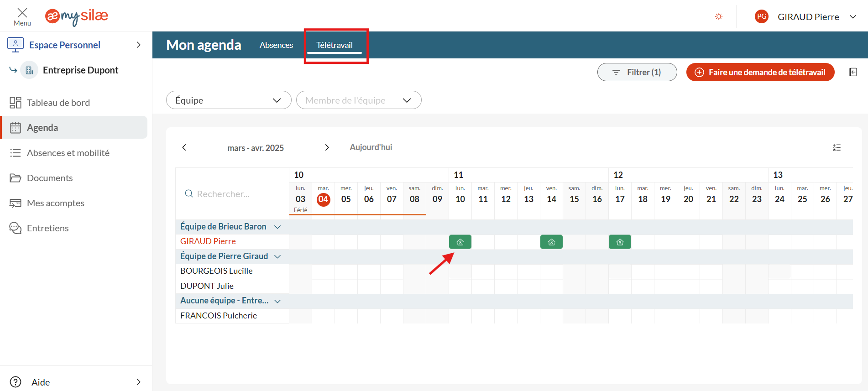The height and width of the screenshot is (391, 868).
Task: Collapse side panel icon at right
Action: point(853,72)
